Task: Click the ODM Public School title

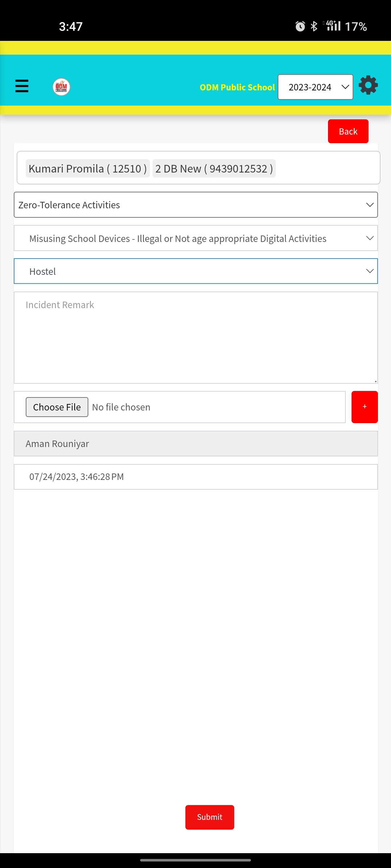Action: (237, 88)
